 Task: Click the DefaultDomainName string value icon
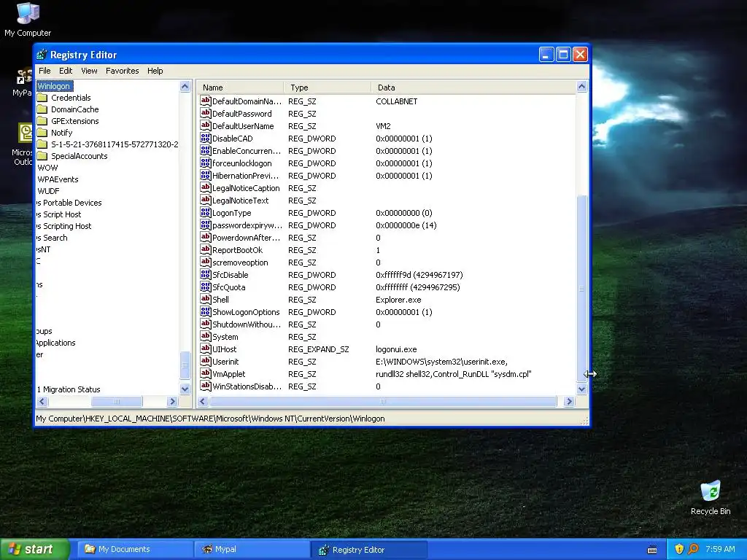tap(205, 101)
